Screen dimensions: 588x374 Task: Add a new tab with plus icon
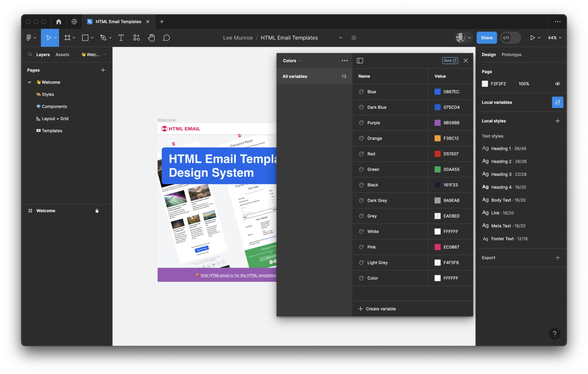pyautogui.click(x=162, y=21)
